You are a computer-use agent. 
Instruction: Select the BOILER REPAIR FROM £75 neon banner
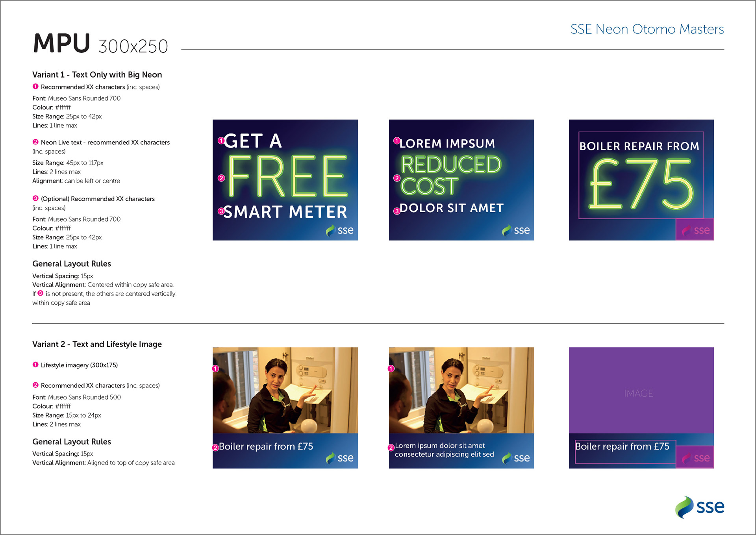(x=641, y=180)
